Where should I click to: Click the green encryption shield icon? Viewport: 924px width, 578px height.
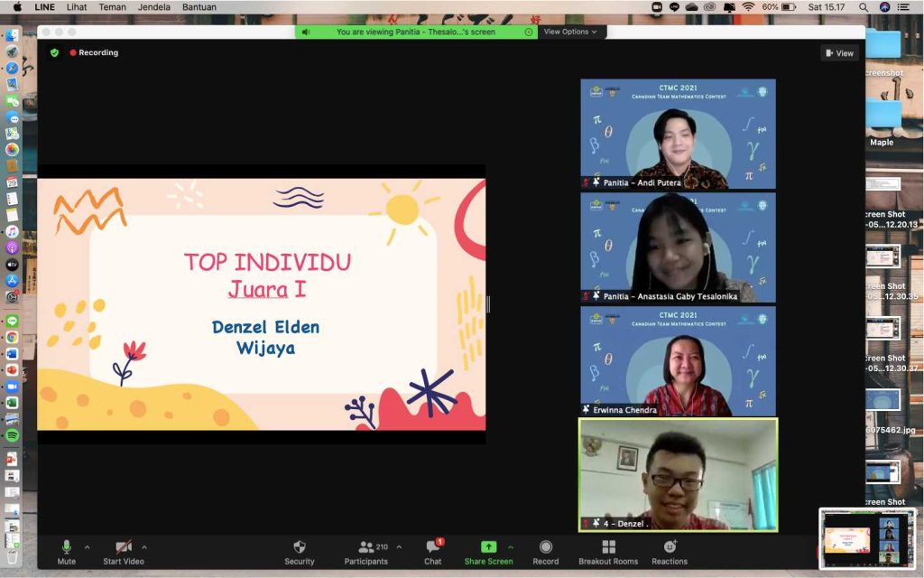point(54,53)
